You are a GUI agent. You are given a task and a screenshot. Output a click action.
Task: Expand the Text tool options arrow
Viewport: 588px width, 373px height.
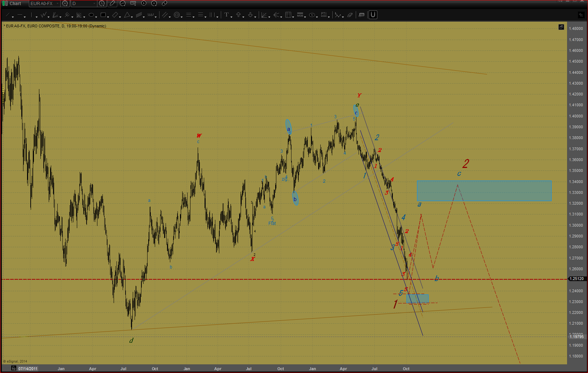point(231,17)
